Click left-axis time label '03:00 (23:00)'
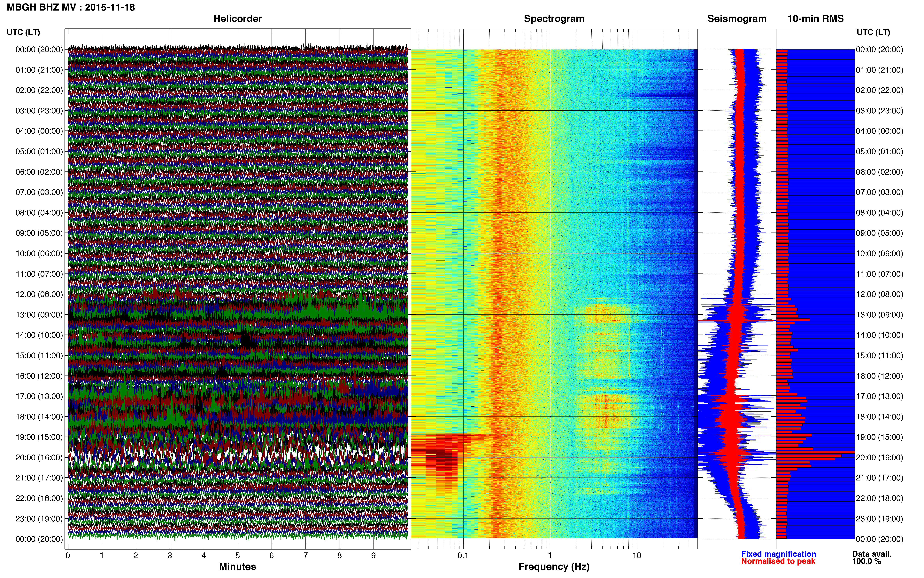This screenshot has height=578, width=924. pos(39,111)
